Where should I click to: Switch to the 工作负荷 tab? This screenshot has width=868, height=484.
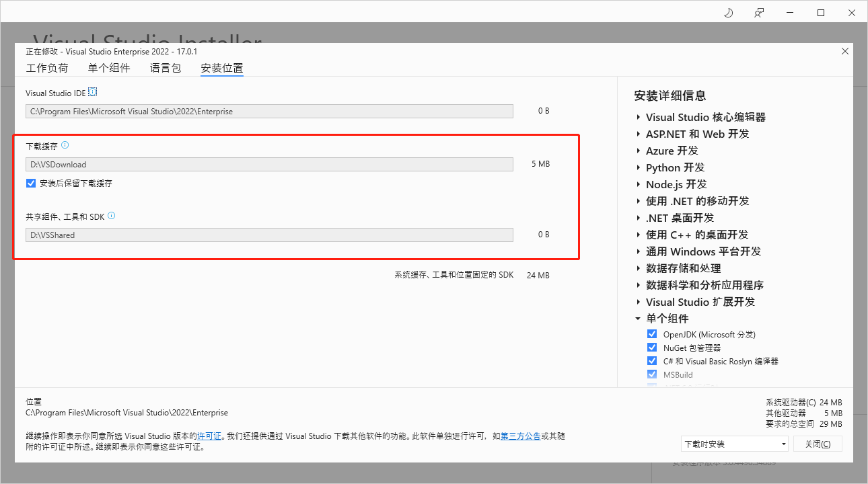coord(47,68)
